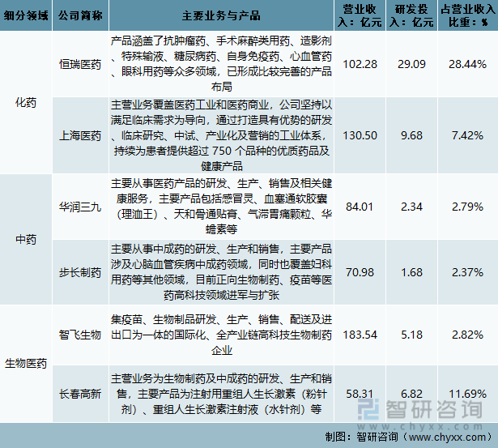Click company name 恒瑞医药

[80, 64]
